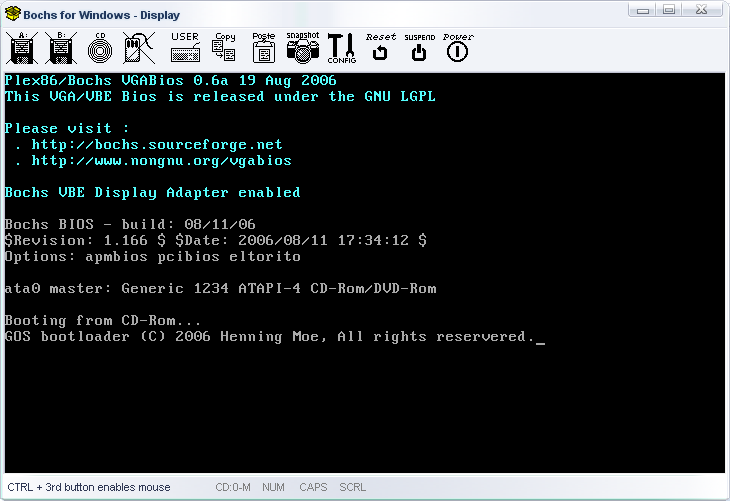Close the Bochs window
The height and width of the screenshot is (501, 730).
click(702, 10)
